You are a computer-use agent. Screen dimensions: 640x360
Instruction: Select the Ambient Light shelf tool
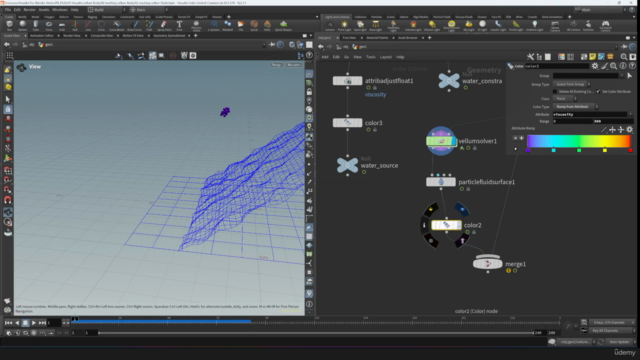coord(534,26)
